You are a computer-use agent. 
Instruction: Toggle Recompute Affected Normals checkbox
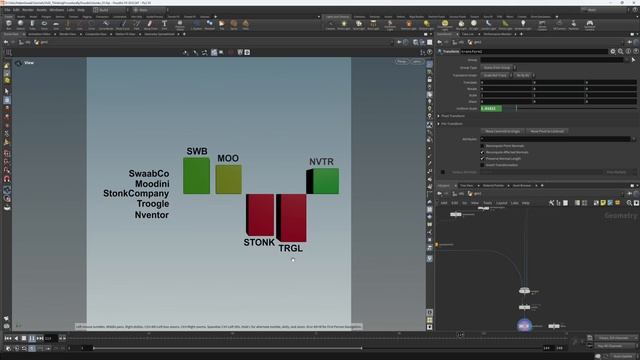482,152
